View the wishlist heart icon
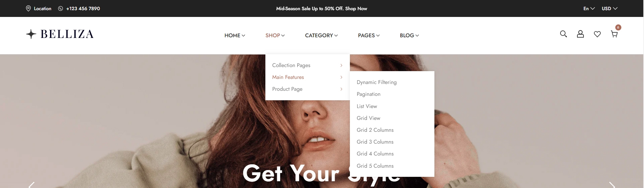The image size is (644, 188). pos(597,34)
